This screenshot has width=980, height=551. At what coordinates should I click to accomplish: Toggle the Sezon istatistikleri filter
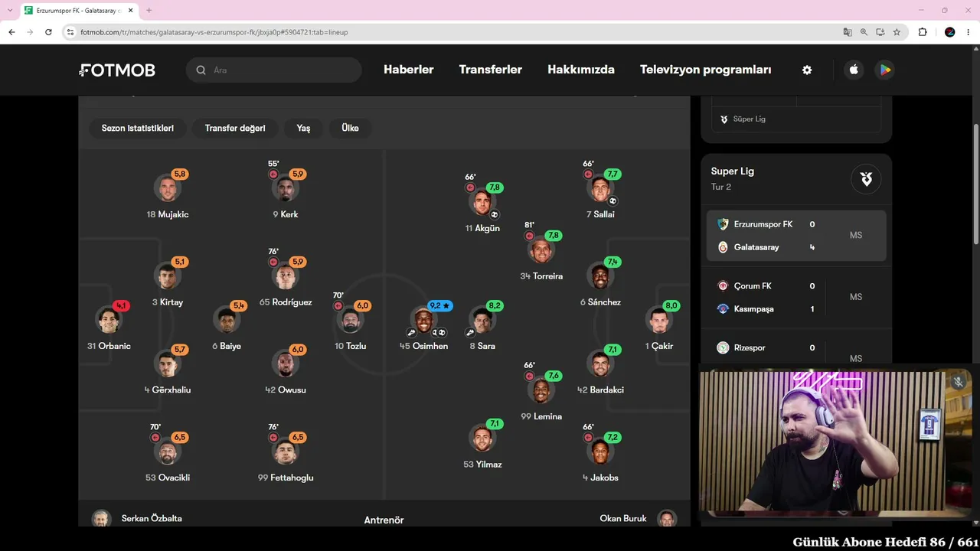point(138,129)
